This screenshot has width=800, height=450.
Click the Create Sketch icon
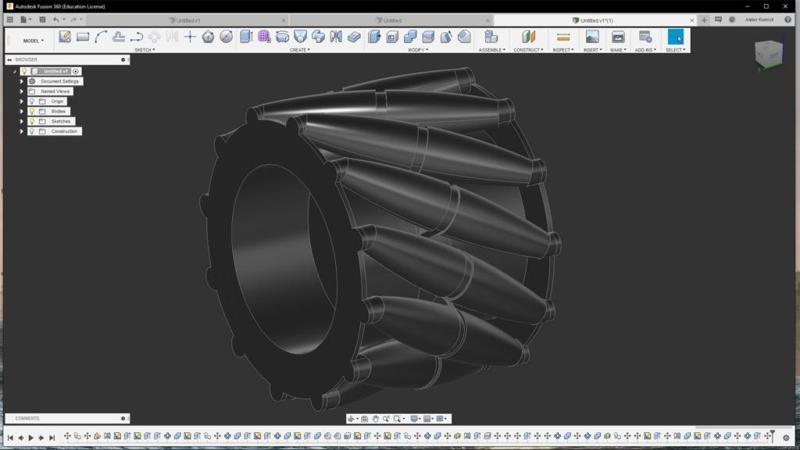coord(65,37)
